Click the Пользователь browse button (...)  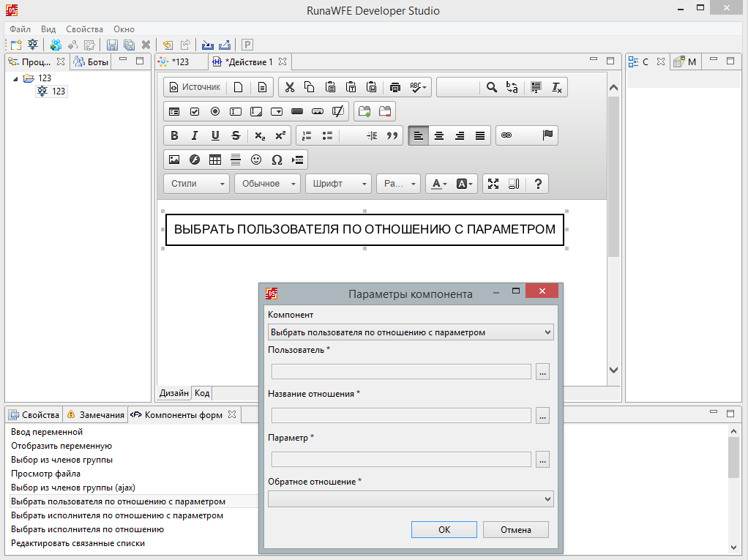pyautogui.click(x=542, y=372)
